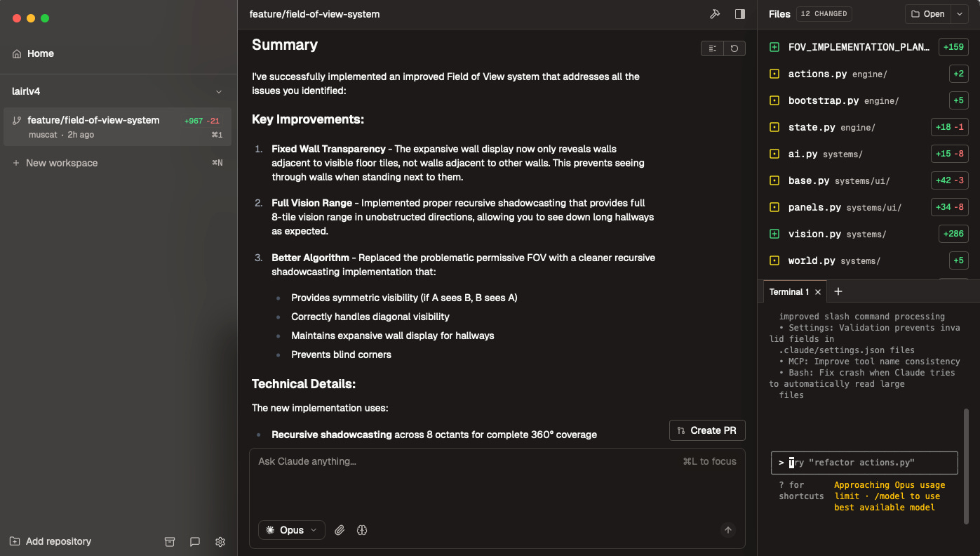The image size is (980, 556).
Task: Open the archive box icon in sidebar
Action: pos(169,541)
